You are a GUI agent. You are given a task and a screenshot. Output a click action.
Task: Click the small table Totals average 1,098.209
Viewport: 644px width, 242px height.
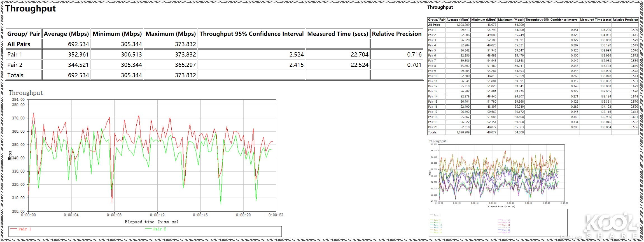[x=463, y=132]
